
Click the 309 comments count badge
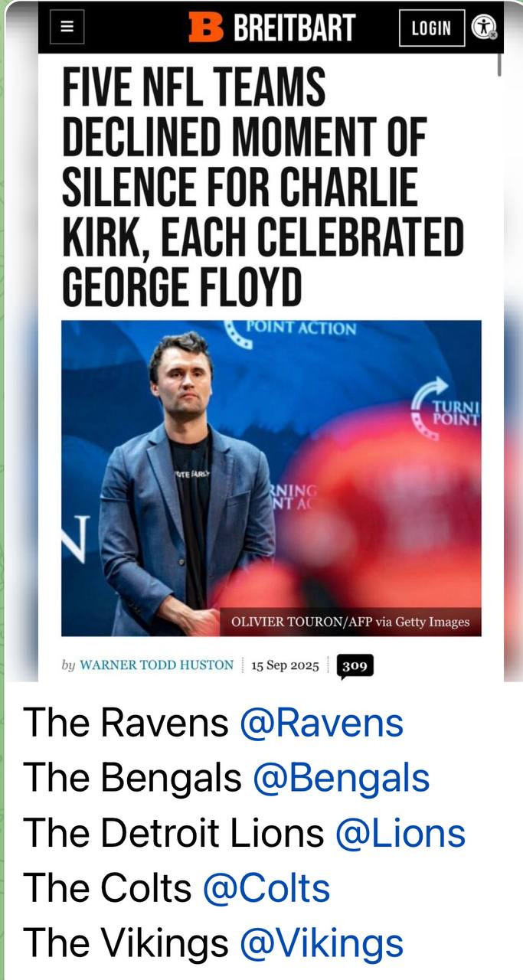tap(355, 666)
